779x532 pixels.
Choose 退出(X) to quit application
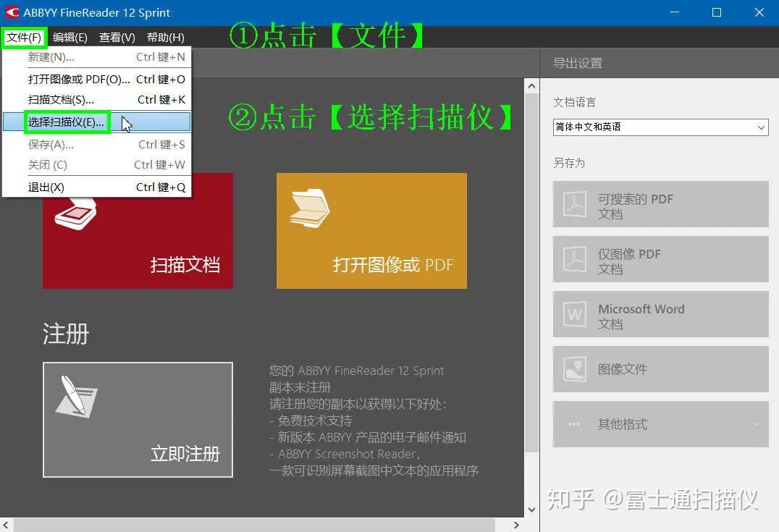pyautogui.click(x=97, y=187)
